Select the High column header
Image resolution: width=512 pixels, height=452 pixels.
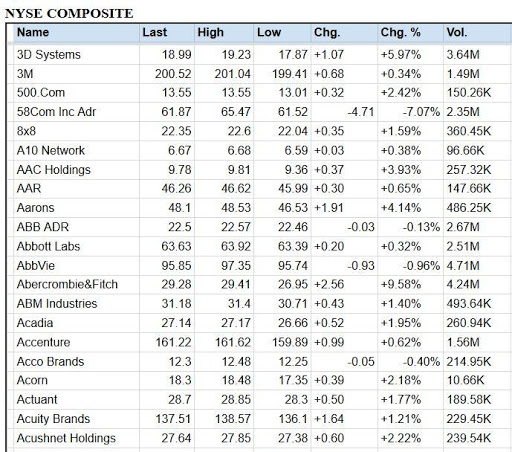tap(210, 32)
